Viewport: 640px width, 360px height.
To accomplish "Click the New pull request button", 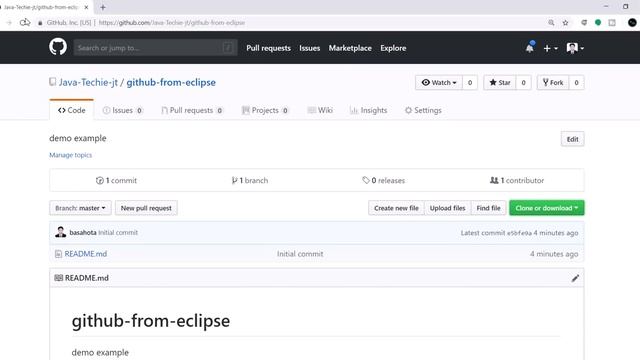I will [146, 208].
